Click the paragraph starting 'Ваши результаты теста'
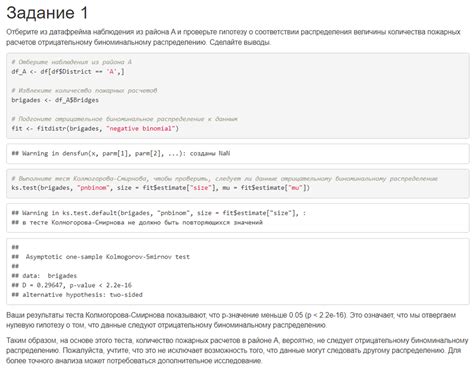The height and width of the screenshot is (370, 474). 231,320
